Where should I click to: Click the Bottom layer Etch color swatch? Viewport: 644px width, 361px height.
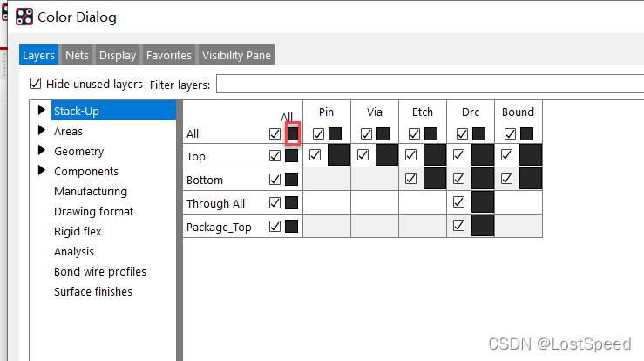434,179
